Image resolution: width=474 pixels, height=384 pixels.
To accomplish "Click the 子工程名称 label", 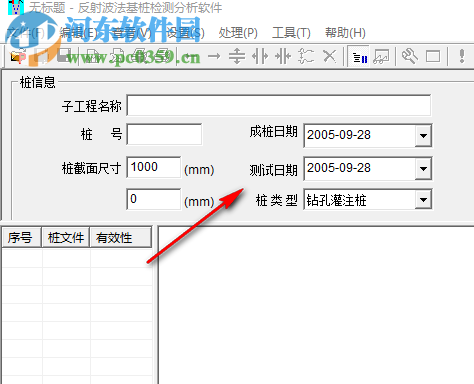I will tap(92, 106).
